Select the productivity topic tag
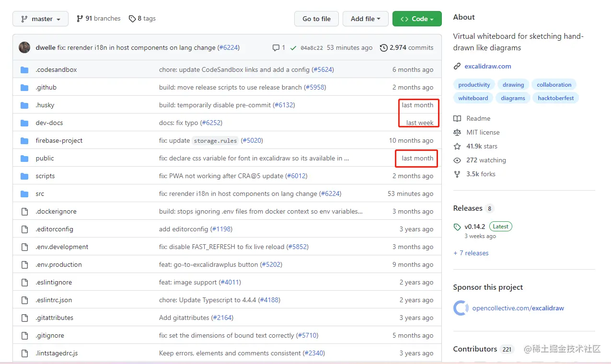 click(x=474, y=85)
